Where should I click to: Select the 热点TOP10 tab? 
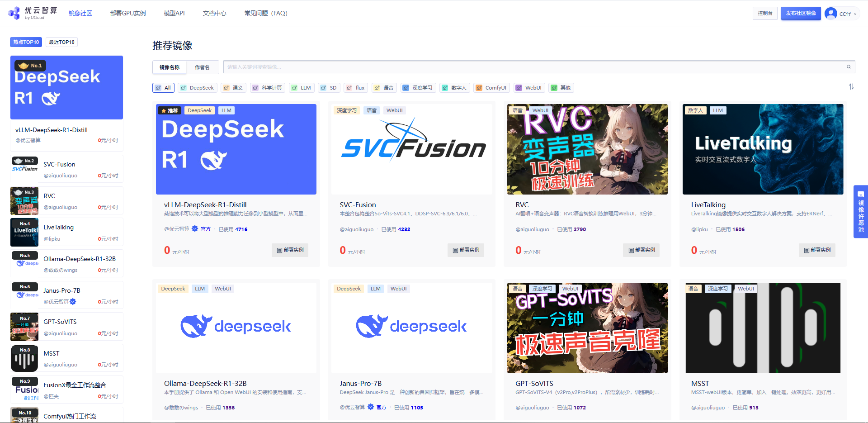click(26, 42)
